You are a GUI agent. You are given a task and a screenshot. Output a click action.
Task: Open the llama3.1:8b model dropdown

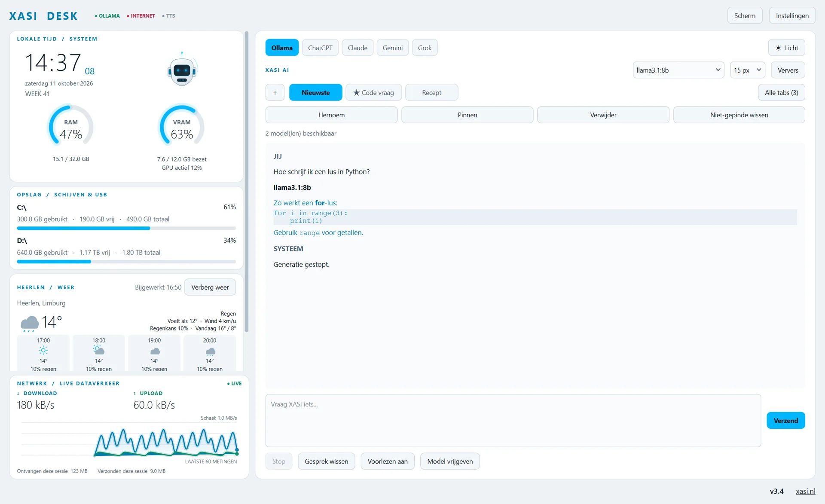click(678, 70)
